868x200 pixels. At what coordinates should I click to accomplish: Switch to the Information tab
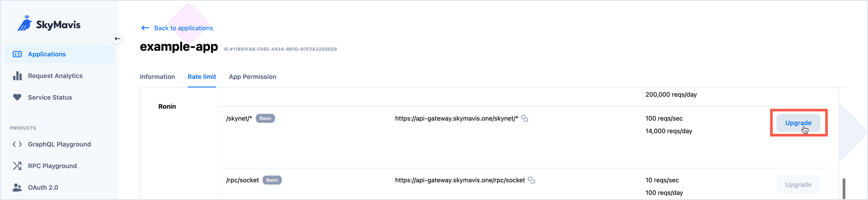point(157,77)
